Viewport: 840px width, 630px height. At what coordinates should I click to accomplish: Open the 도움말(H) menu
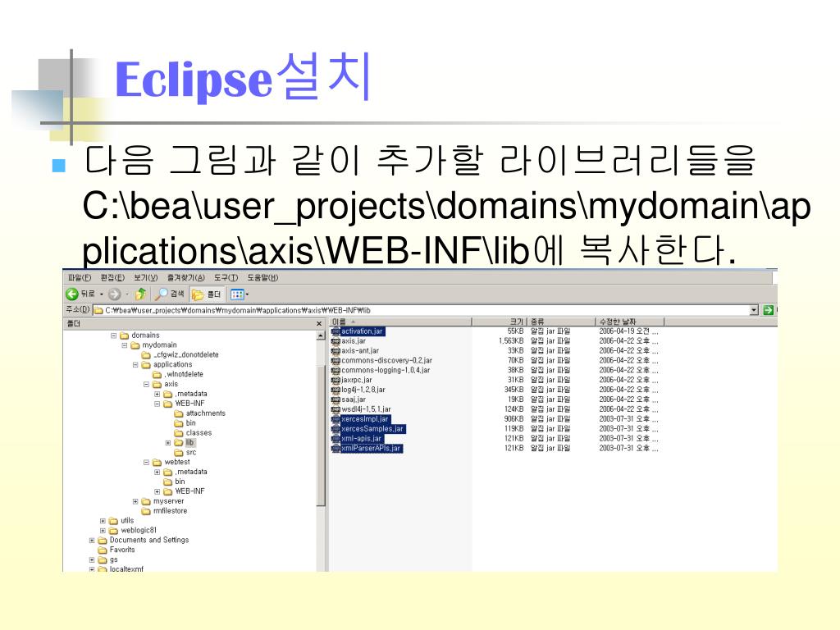point(262,277)
